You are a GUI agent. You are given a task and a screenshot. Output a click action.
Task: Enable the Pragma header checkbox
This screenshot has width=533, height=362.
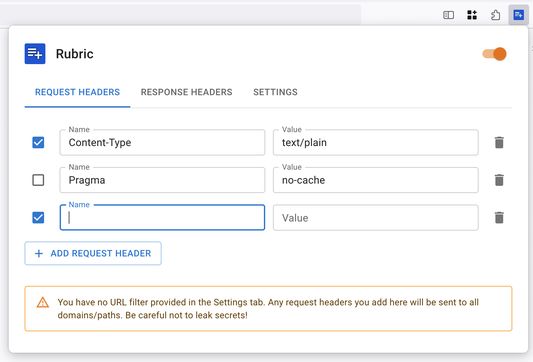[x=38, y=180]
